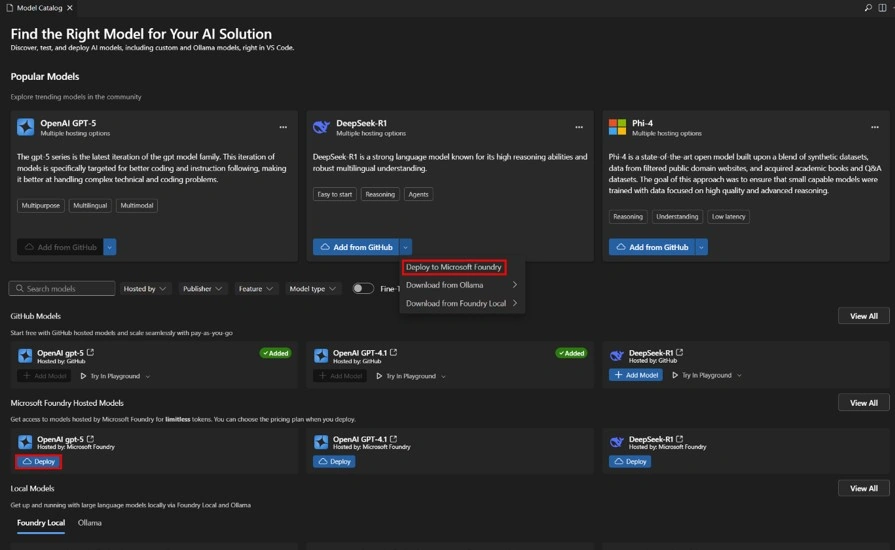This screenshot has width=895, height=550.
Task: Open the ellipsis menu on OpenAI GPT-5 card
Action: pyautogui.click(x=283, y=127)
